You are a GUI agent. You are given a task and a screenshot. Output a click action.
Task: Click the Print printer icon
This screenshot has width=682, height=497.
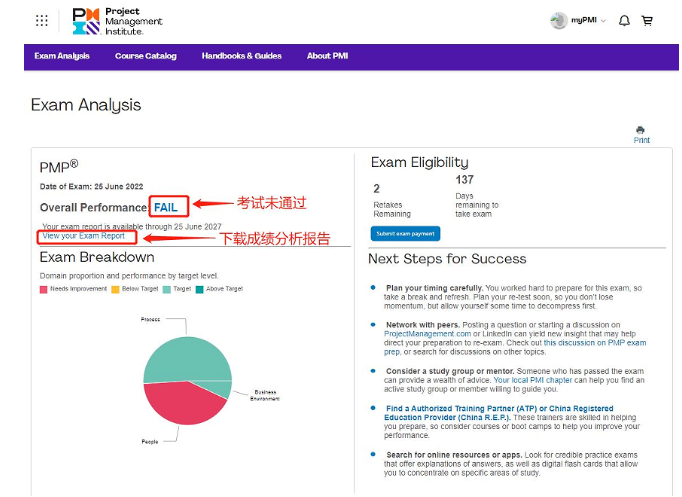point(641,131)
